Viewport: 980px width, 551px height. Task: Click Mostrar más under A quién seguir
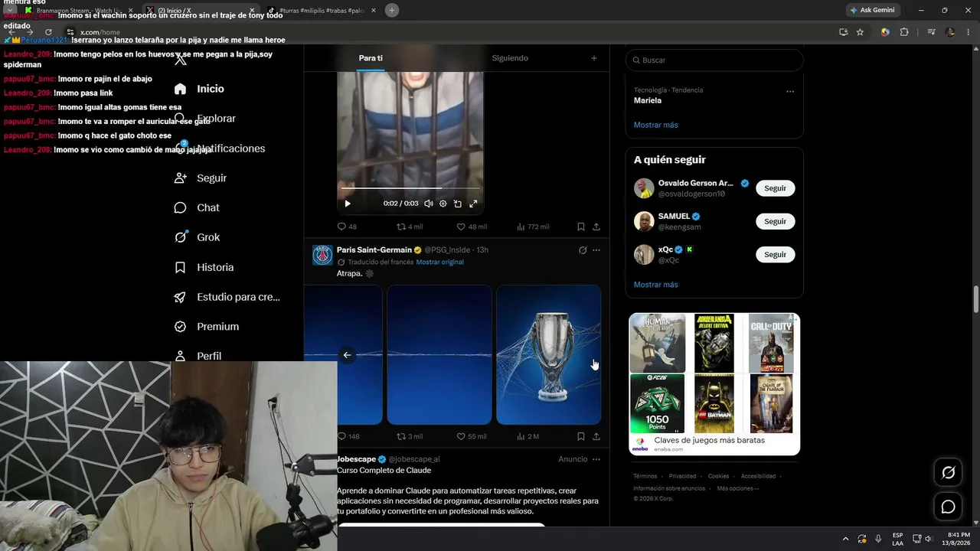[656, 285]
